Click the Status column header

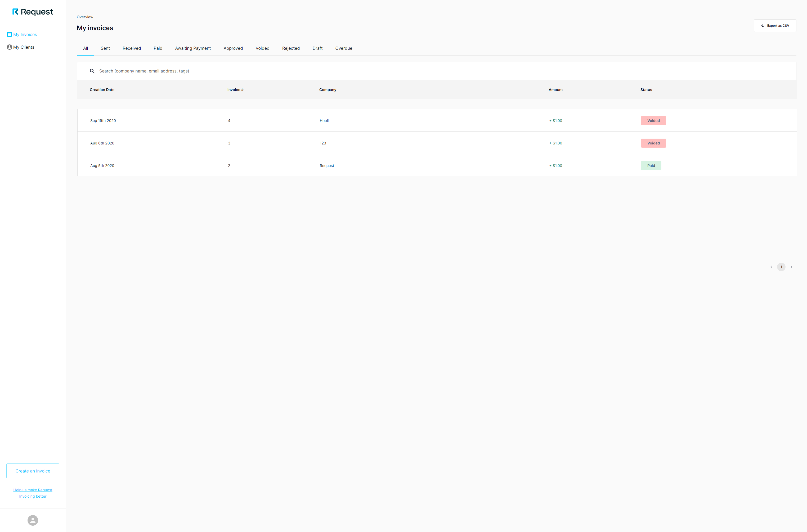click(646, 90)
